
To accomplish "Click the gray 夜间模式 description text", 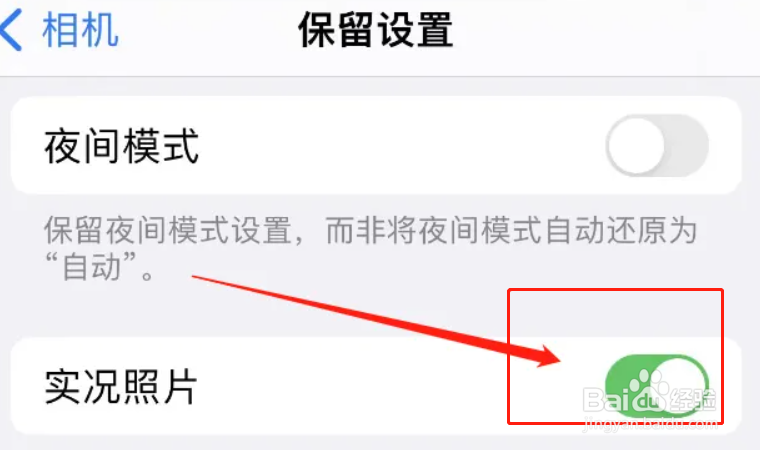I will click(370, 248).
